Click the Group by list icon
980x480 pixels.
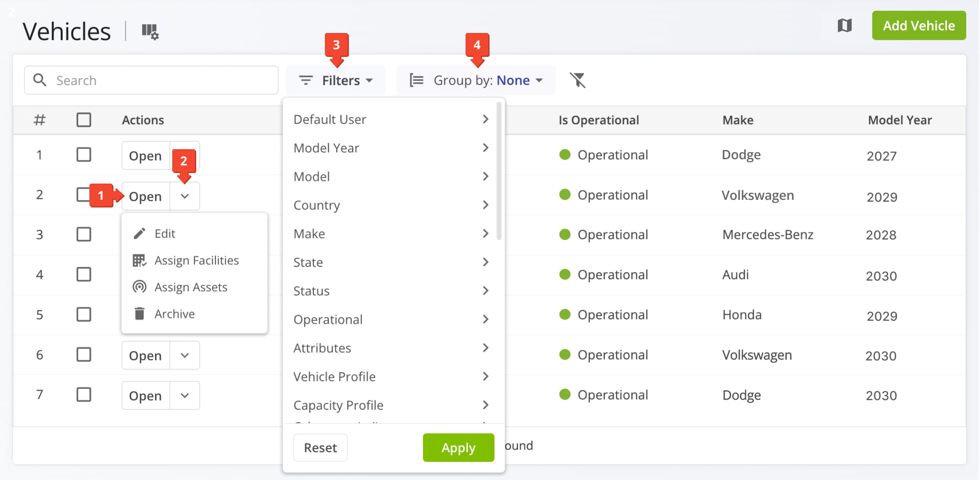click(x=416, y=80)
